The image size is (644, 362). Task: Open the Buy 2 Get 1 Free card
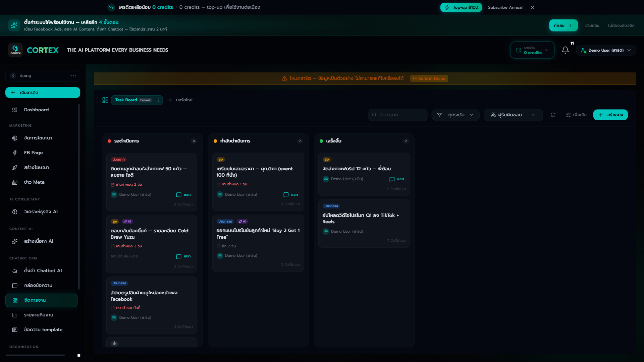(258, 243)
